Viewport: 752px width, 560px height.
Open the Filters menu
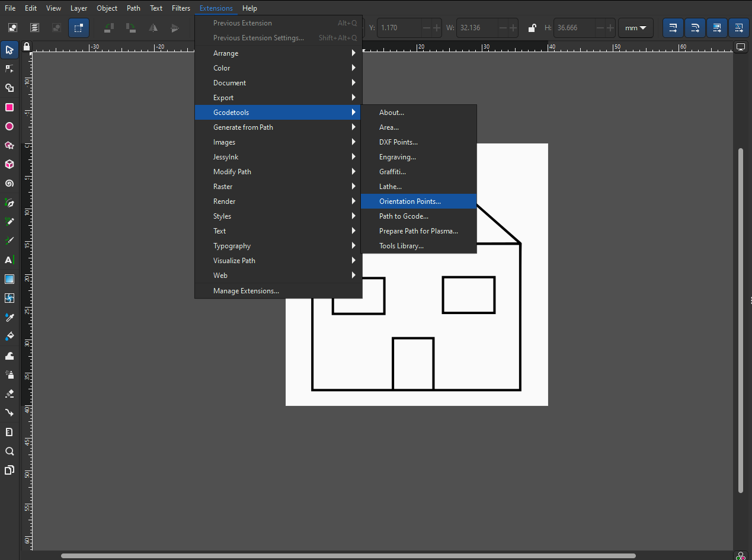(181, 8)
